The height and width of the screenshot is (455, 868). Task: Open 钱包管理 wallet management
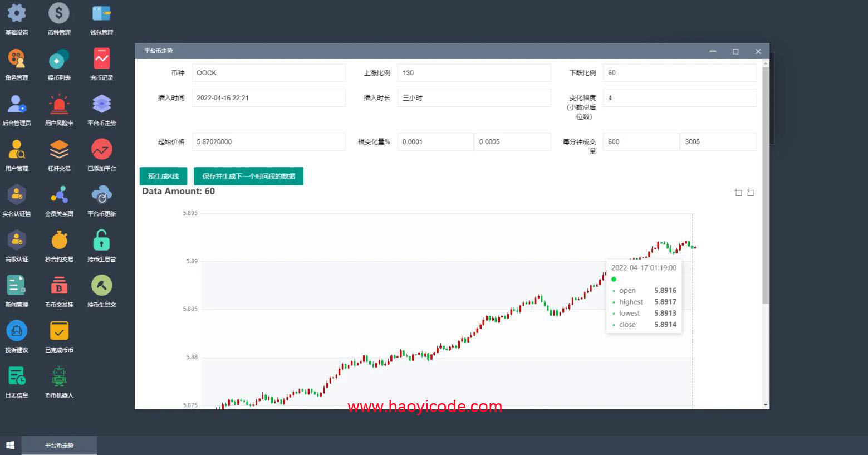pos(101,17)
